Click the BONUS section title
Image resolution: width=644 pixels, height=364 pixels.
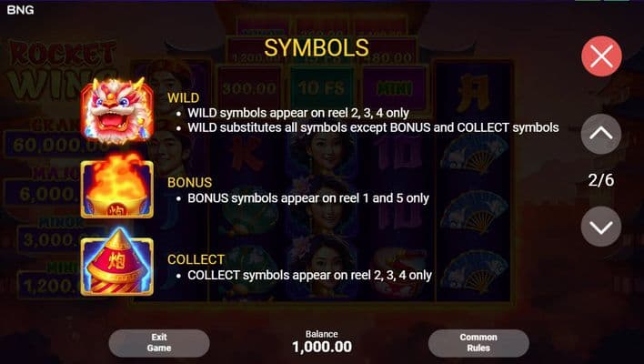[x=190, y=182]
